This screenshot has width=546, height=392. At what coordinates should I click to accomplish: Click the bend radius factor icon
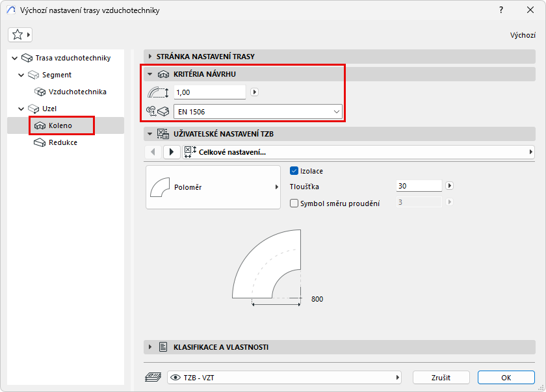(158, 92)
